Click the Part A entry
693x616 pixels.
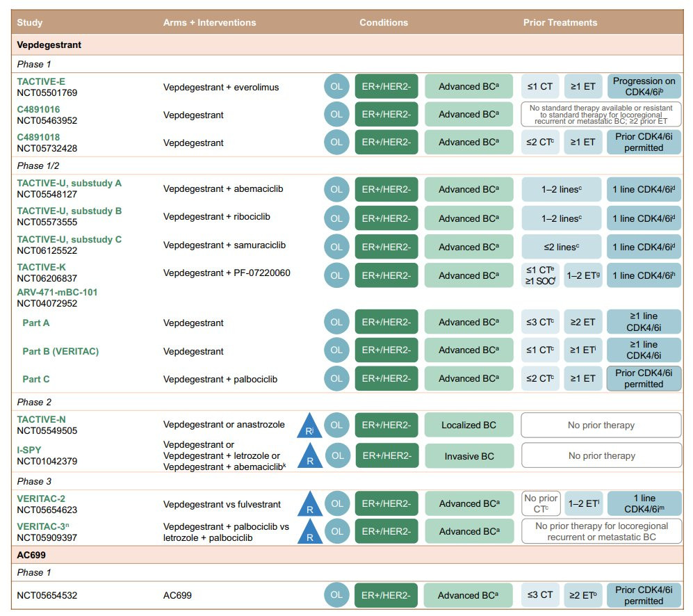coord(36,323)
